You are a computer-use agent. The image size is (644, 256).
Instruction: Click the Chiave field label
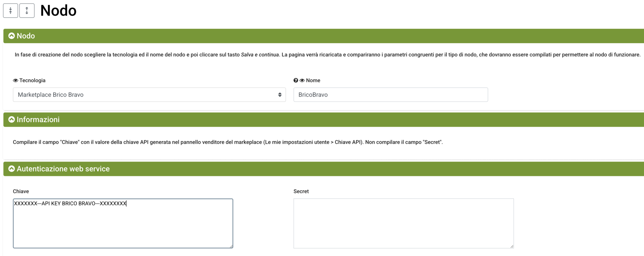point(21,191)
